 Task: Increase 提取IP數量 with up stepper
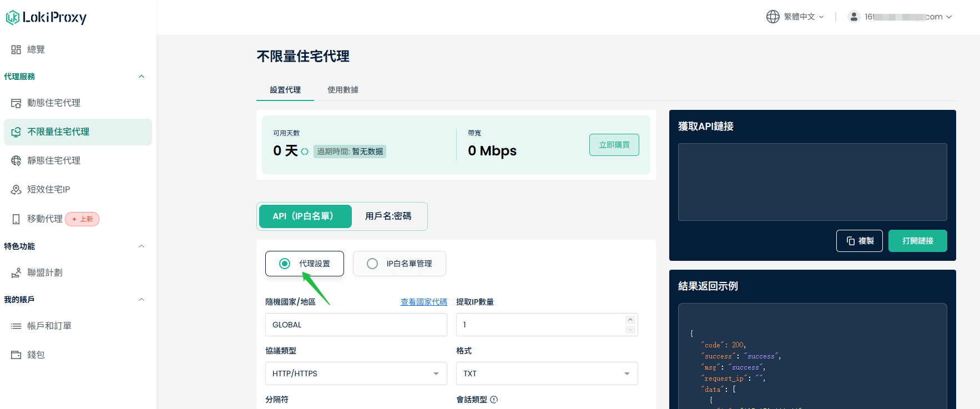[630, 320]
